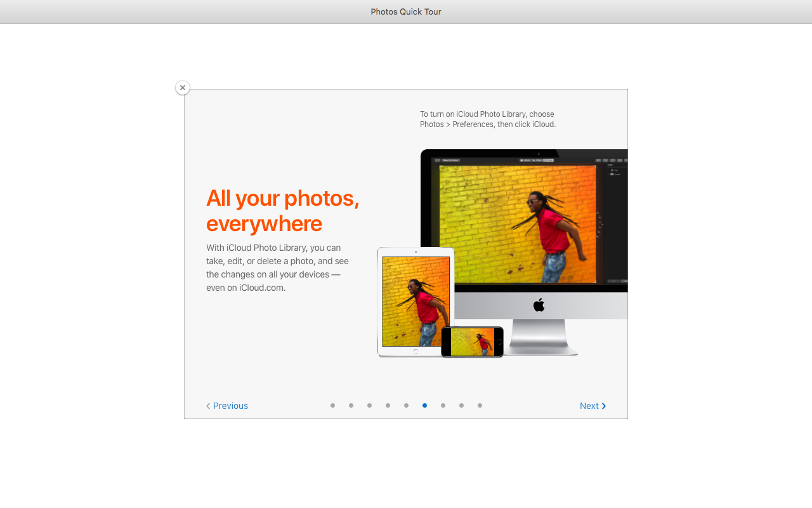Go to the last page indicator dot
The width and height of the screenshot is (812, 508).
tap(480, 405)
